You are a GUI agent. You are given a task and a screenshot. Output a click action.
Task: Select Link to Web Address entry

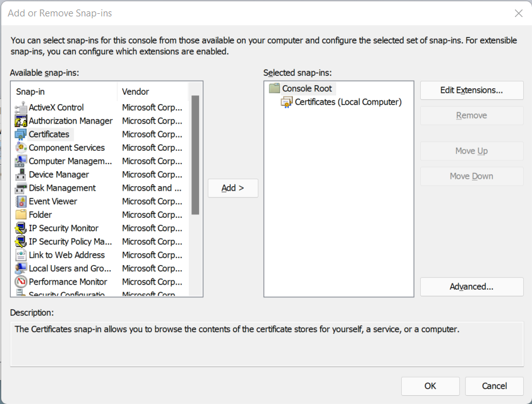tap(67, 255)
